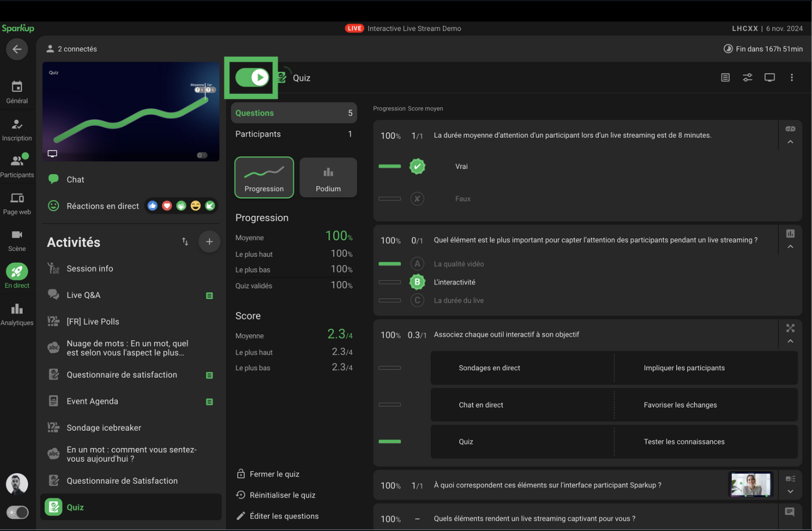This screenshot has width=812, height=531.
Task: Sort activities using the reorder arrows icon
Action: (185, 242)
